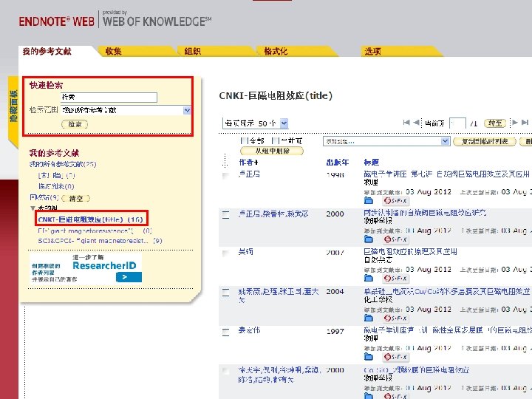Click S·F·X icon of the 1997 reference

[395, 357]
